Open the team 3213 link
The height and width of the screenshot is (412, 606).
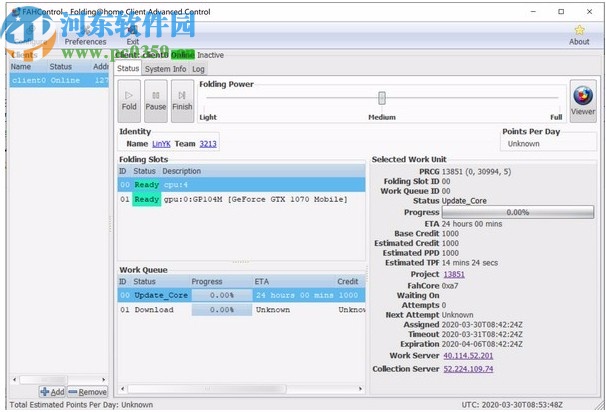coord(208,144)
